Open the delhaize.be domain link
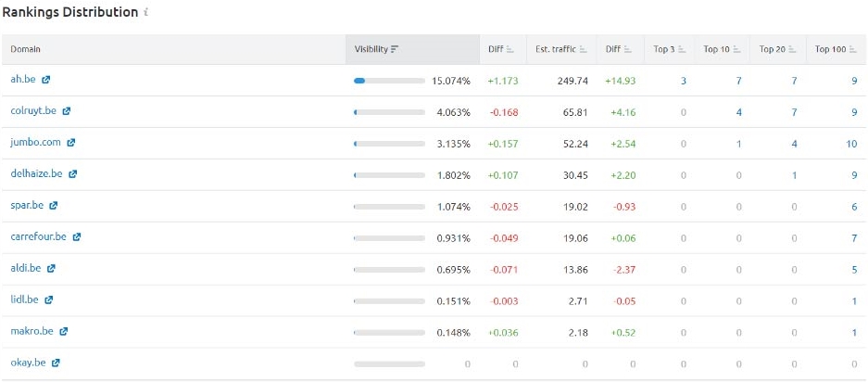Image resolution: width=868 pixels, height=382 pixels. tap(36, 173)
